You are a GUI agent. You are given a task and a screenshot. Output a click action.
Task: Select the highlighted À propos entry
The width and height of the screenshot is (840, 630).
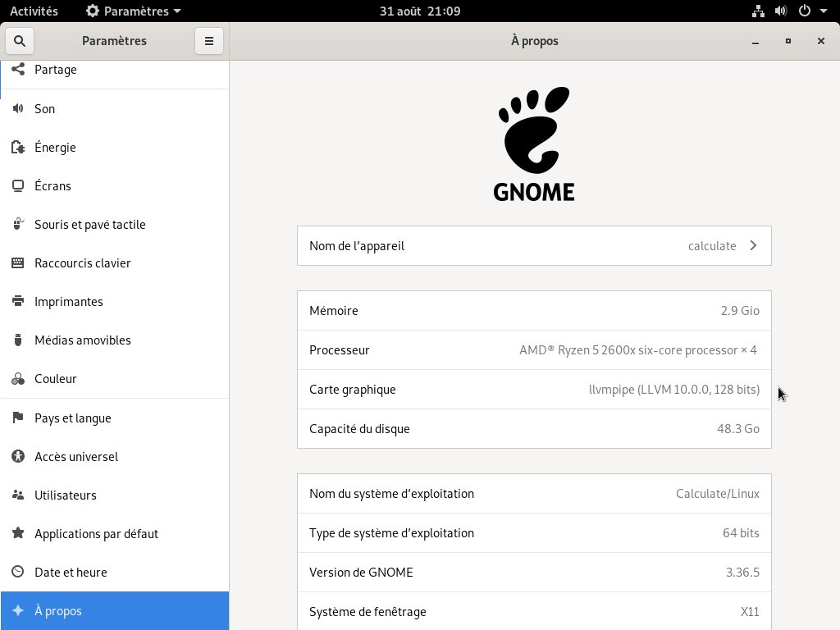tap(115, 610)
